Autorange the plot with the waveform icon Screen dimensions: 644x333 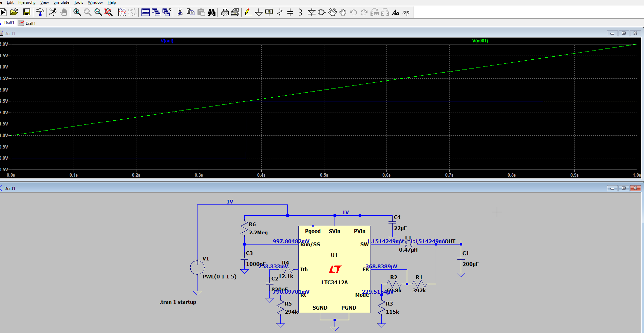122,13
